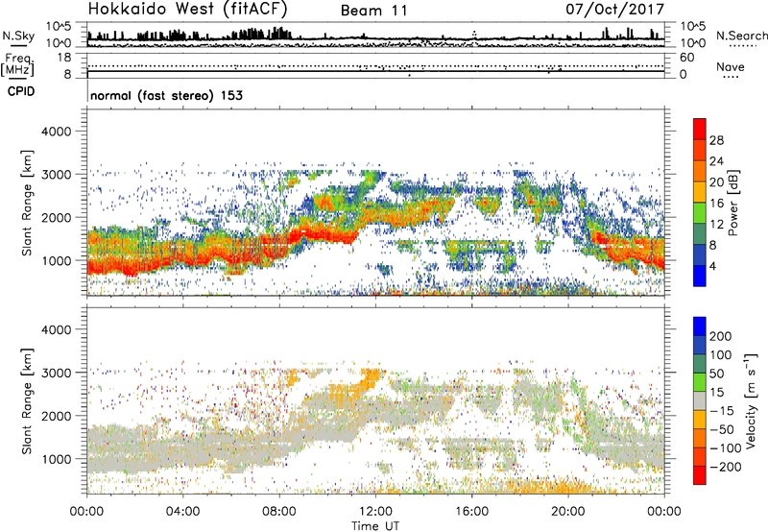Click 'normal (fast stereo) 153' text
The height and width of the screenshot is (532, 768).
click(x=166, y=95)
